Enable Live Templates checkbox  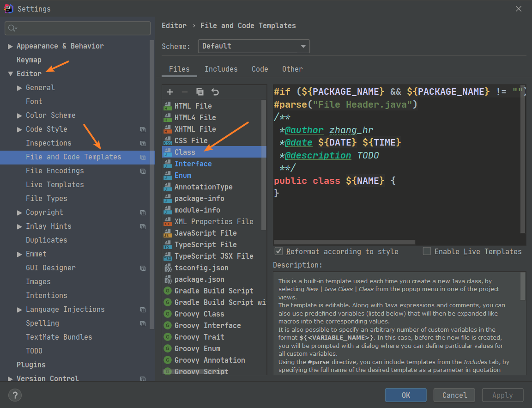point(427,251)
